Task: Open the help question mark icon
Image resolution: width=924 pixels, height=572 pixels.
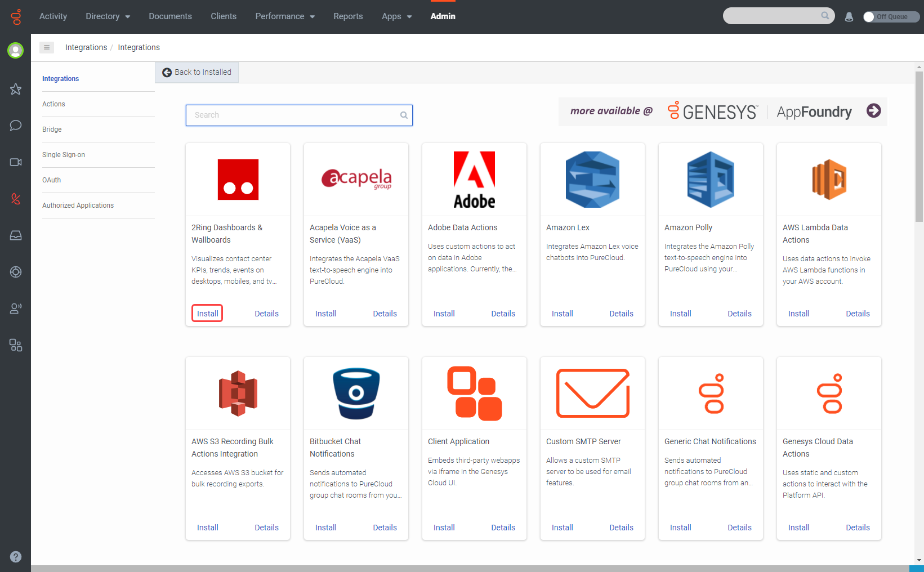Action: coord(16,556)
